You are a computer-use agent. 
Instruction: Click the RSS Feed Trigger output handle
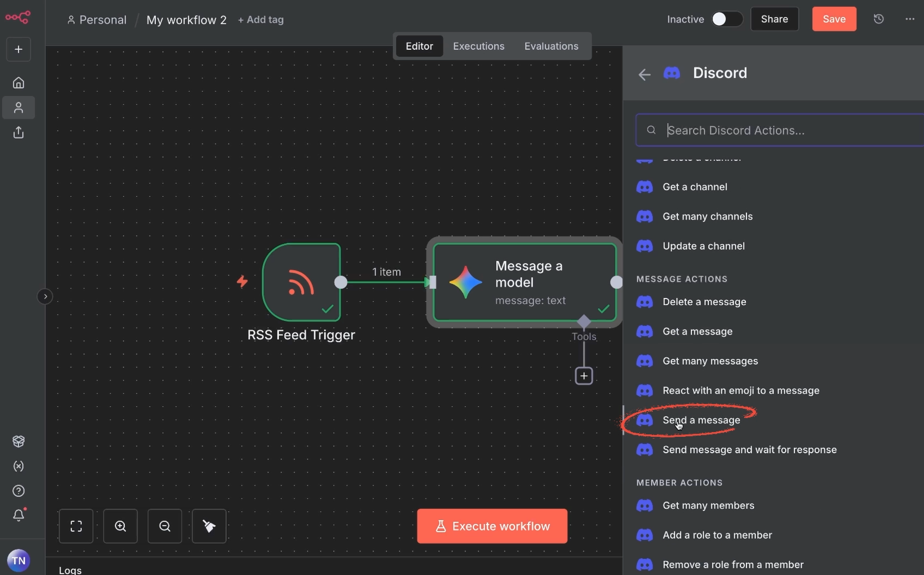341,282
